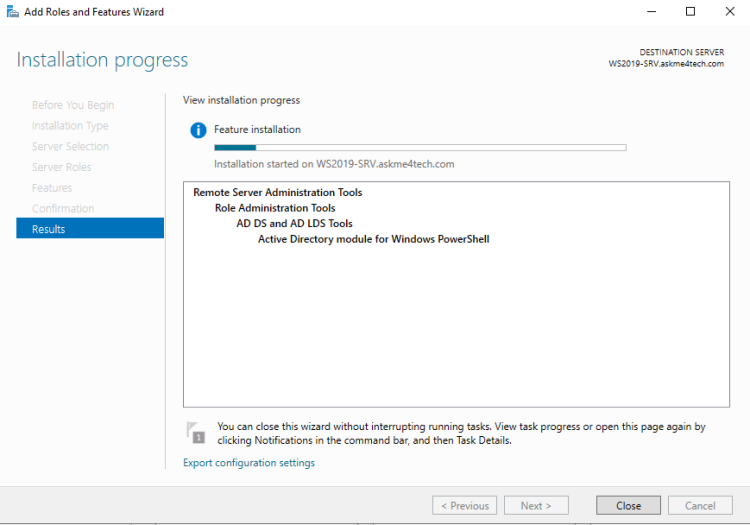Click the 'View installation progress' heading
Screen dimensions: 750x525
pyautogui.click(x=242, y=100)
